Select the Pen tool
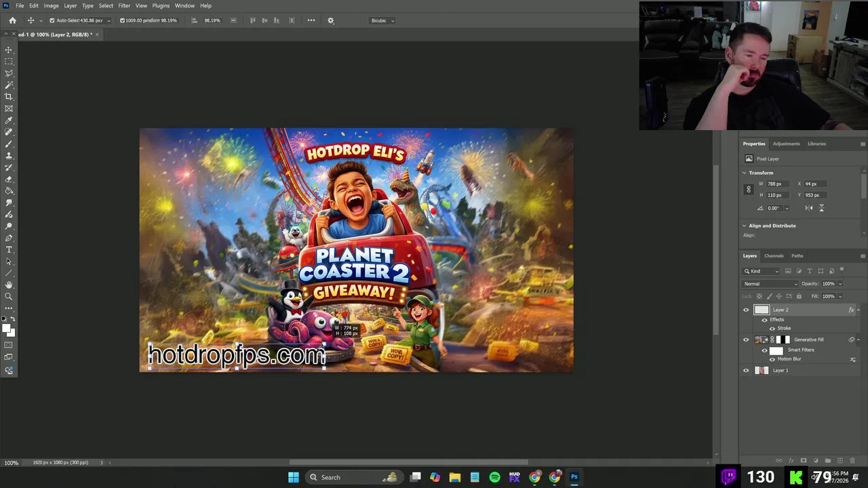This screenshot has width=868, height=488. coord(9,238)
